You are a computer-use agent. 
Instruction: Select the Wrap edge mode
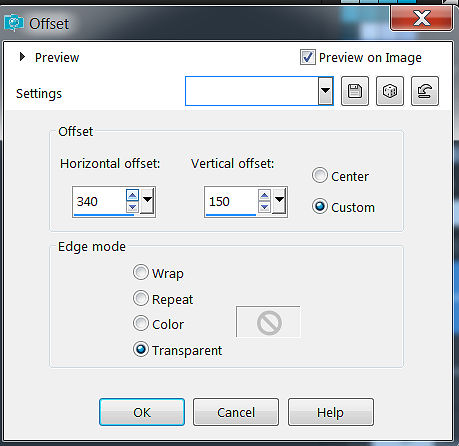(x=141, y=272)
